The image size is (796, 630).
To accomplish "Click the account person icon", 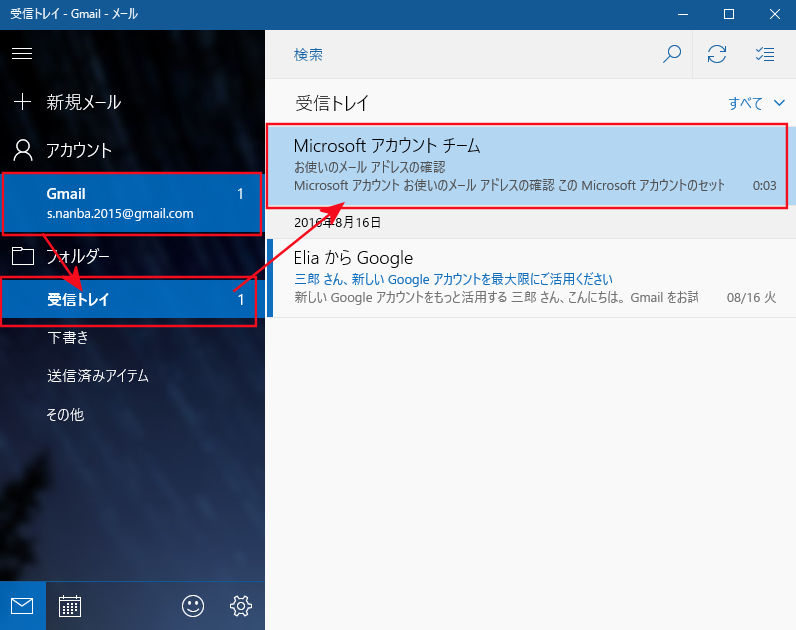I will tap(23, 150).
